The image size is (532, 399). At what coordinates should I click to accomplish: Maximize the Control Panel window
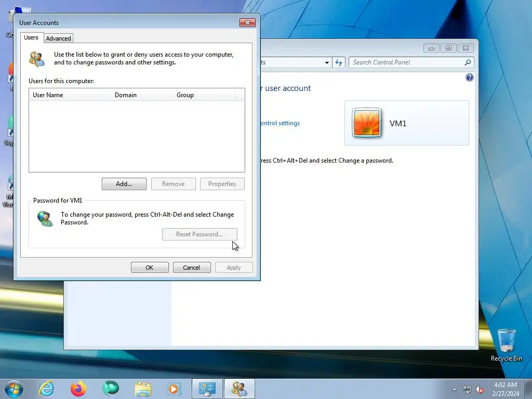point(448,48)
